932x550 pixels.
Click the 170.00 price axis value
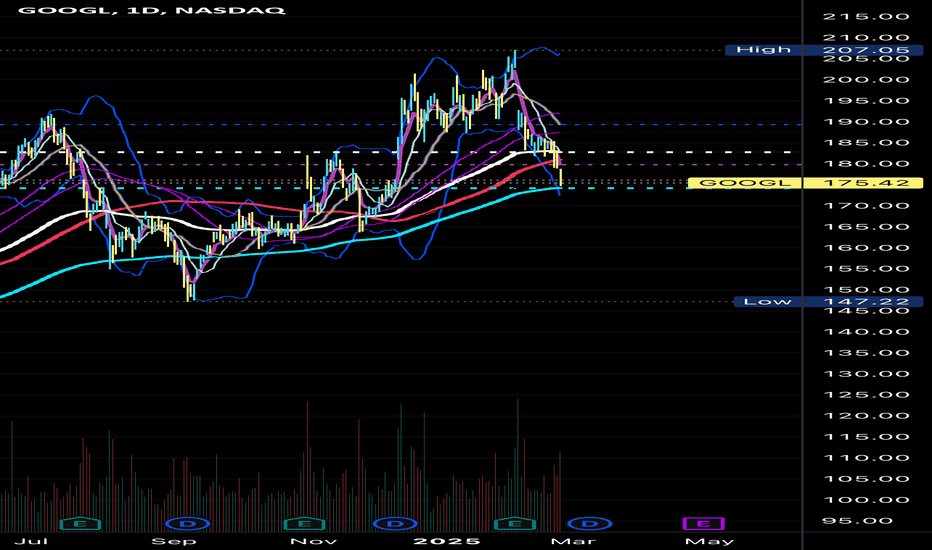(x=866, y=206)
